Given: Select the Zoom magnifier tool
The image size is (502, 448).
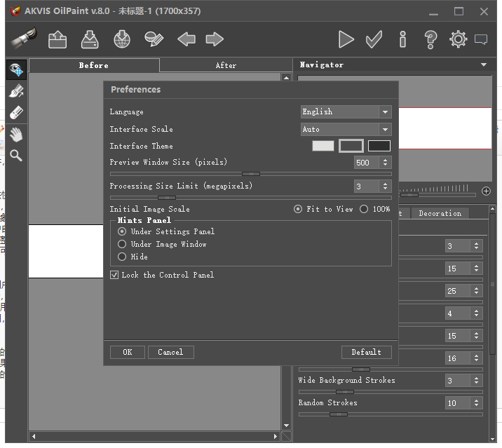Looking at the screenshot, I should click(16, 156).
